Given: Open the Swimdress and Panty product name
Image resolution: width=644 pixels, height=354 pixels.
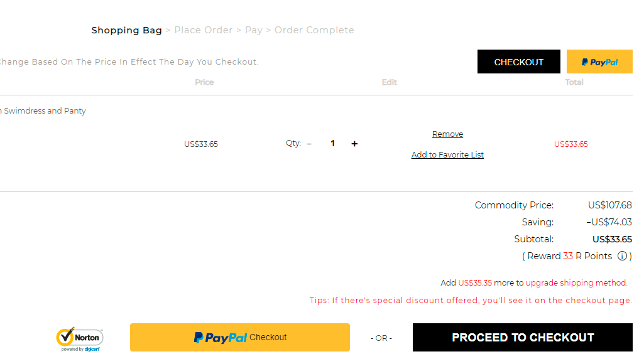Looking at the screenshot, I should [43, 111].
